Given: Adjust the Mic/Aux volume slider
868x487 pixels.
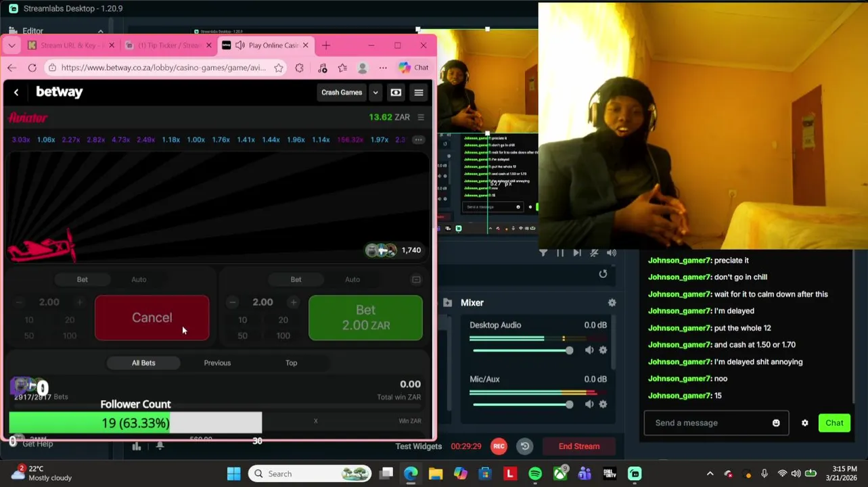Looking at the screenshot, I should click(x=522, y=404).
